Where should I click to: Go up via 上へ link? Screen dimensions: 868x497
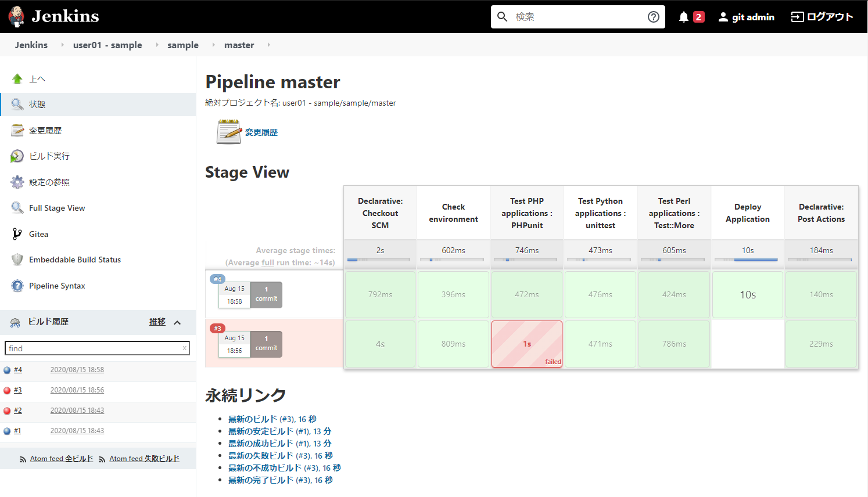pyautogui.click(x=37, y=79)
